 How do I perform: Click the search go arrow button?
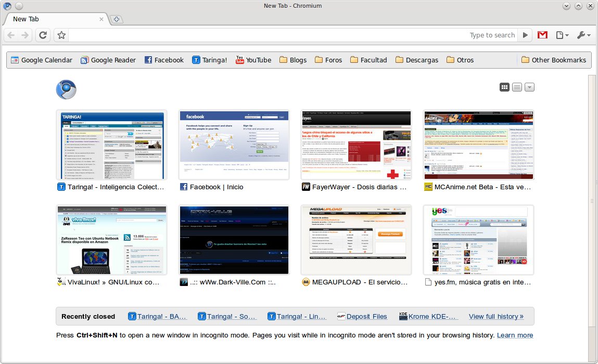525,35
